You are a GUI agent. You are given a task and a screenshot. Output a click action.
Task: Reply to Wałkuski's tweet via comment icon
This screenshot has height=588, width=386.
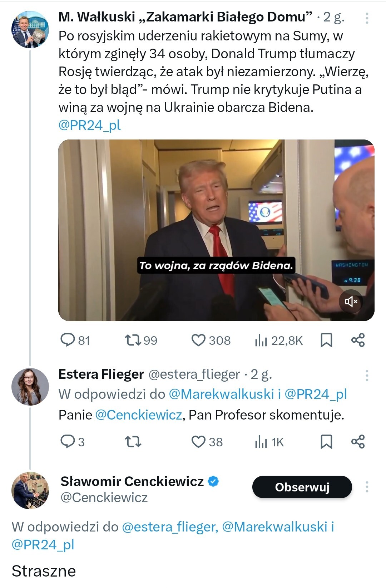click(68, 340)
